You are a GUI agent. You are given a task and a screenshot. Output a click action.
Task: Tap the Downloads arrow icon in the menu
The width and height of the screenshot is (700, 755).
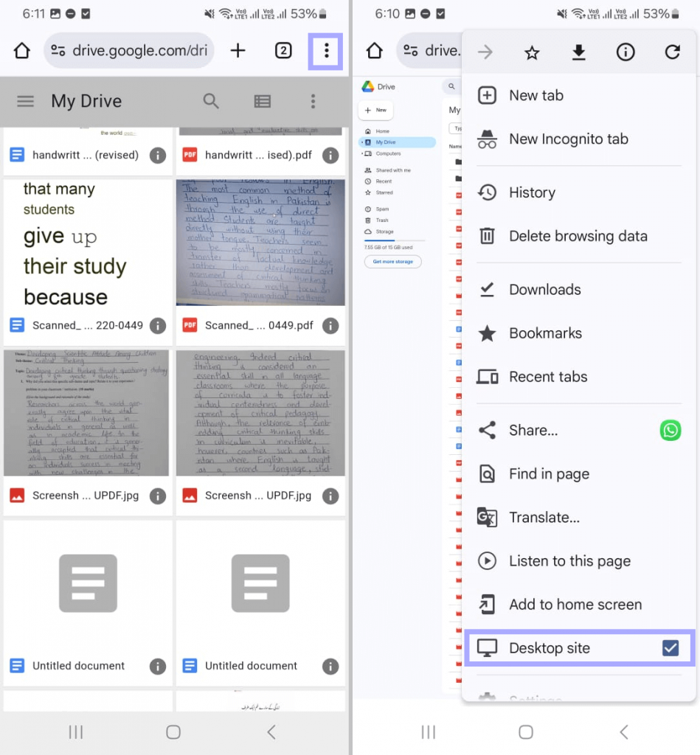click(579, 52)
